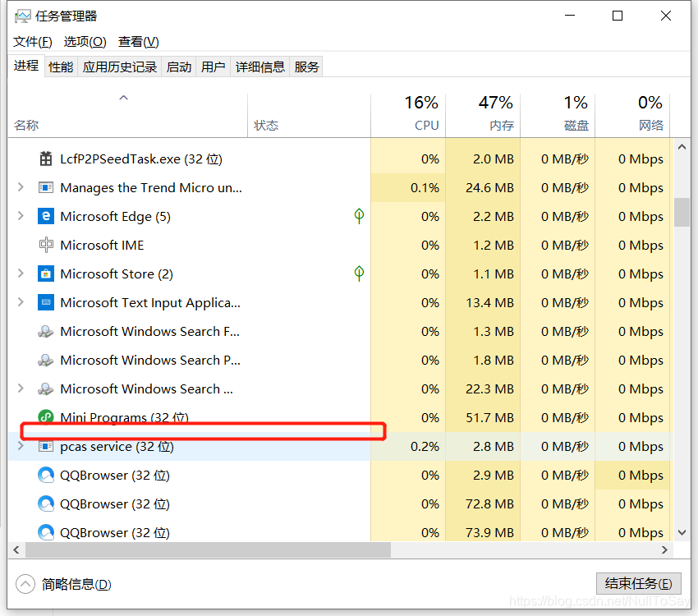Open the 文件(F) menu
Image resolution: width=698 pixels, height=616 pixels.
pyautogui.click(x=33, y=41)
